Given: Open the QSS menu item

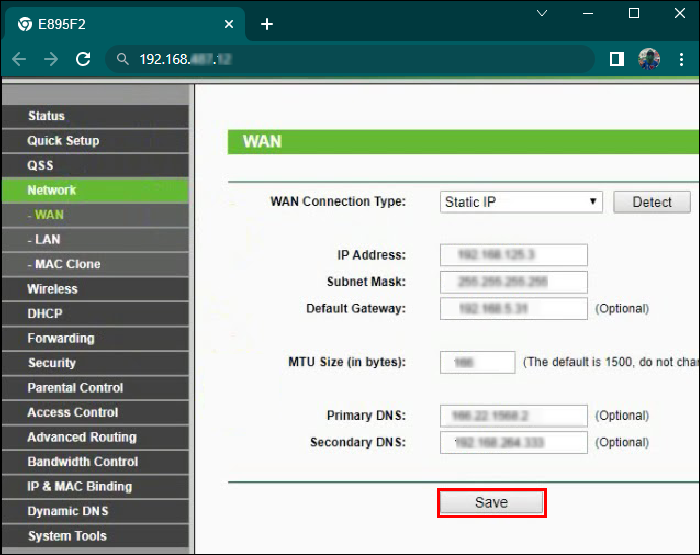Looking at the screenshot, I should (96, 165).
